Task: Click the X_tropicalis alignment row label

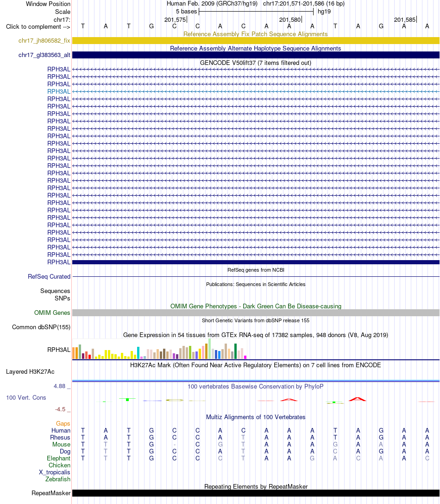Action: pyautogui.click(x=55, y=472)
